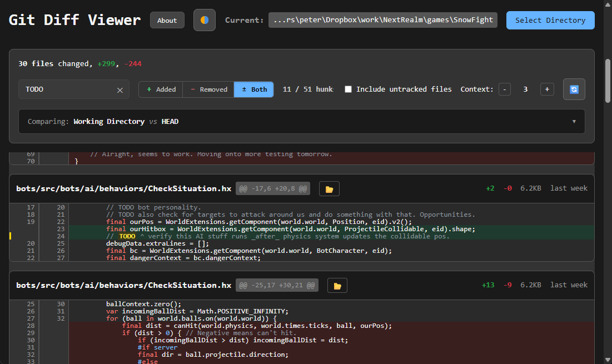Click the highlighted TODO match in line 24
The image size is (612, 364).
127,236
